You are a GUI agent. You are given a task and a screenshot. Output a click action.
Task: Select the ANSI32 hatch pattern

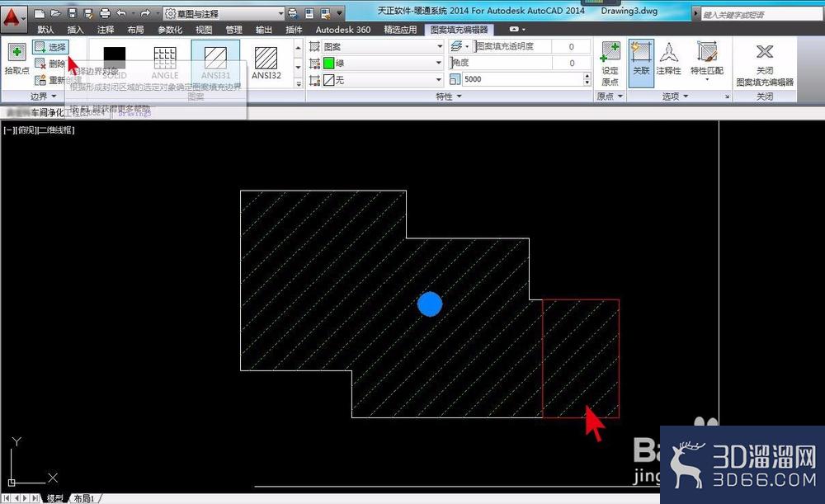click(x=266, y=62)
